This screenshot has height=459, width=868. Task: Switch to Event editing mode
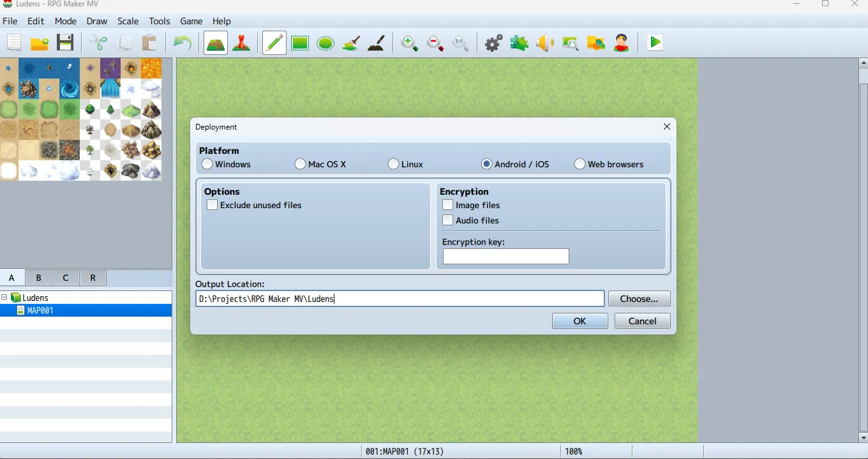coord(242,43)
